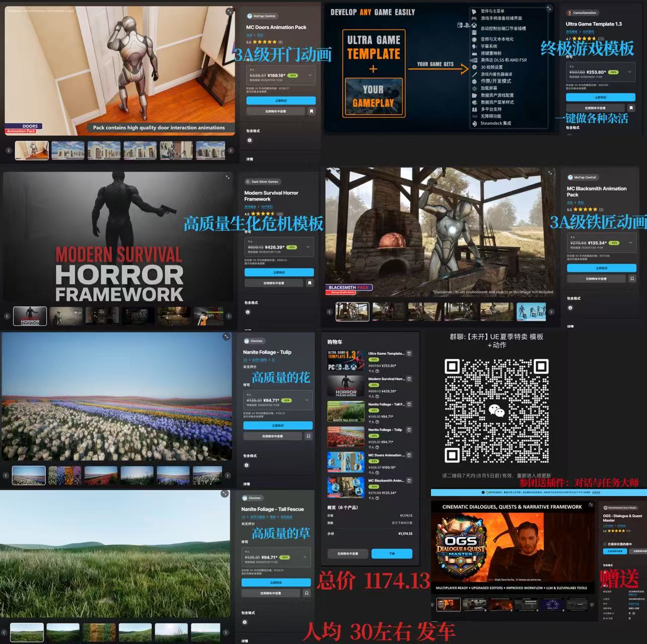The height and width of the screenshot is (644, 647).
Task: Click the Dark Silver Games publisher tag
Action: coord(262,182)
